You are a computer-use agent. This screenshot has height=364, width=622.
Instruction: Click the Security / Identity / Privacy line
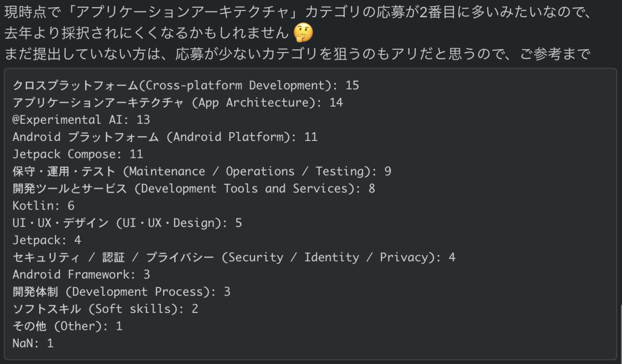tap(234, 257)
